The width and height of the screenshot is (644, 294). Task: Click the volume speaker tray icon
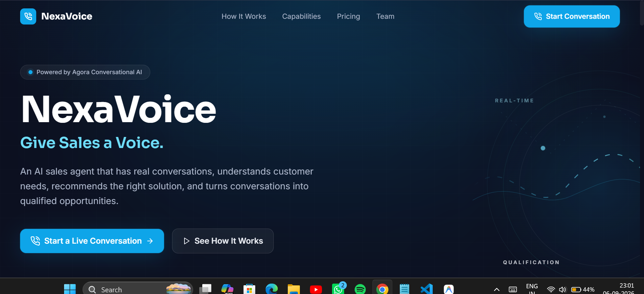(x=562, y=290)
